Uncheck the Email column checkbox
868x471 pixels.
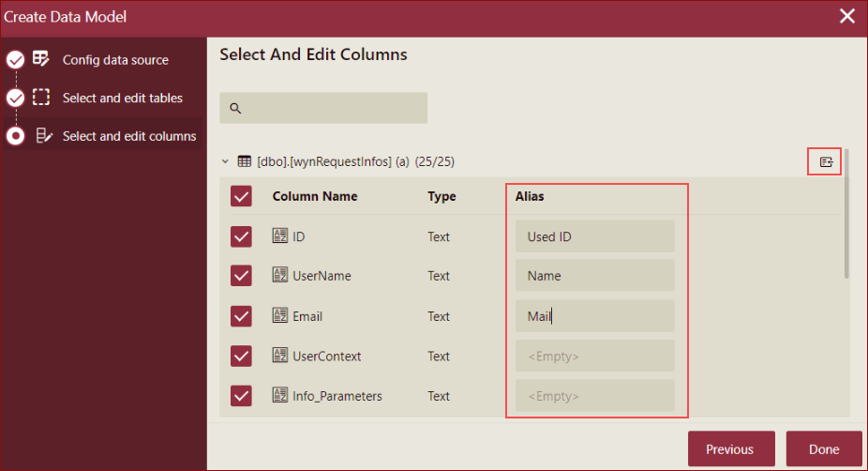[241, 316]
